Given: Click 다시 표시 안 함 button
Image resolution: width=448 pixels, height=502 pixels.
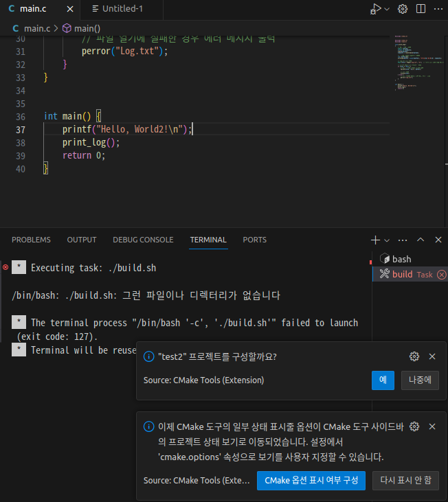Looking at the screenshot, I should [x=405, y=480].
